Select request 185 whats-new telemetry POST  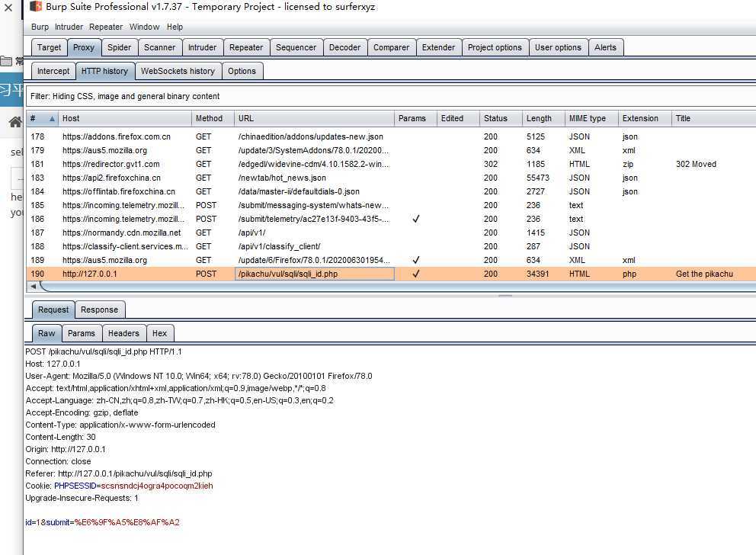pyautogui.click(x=390, y=205)
